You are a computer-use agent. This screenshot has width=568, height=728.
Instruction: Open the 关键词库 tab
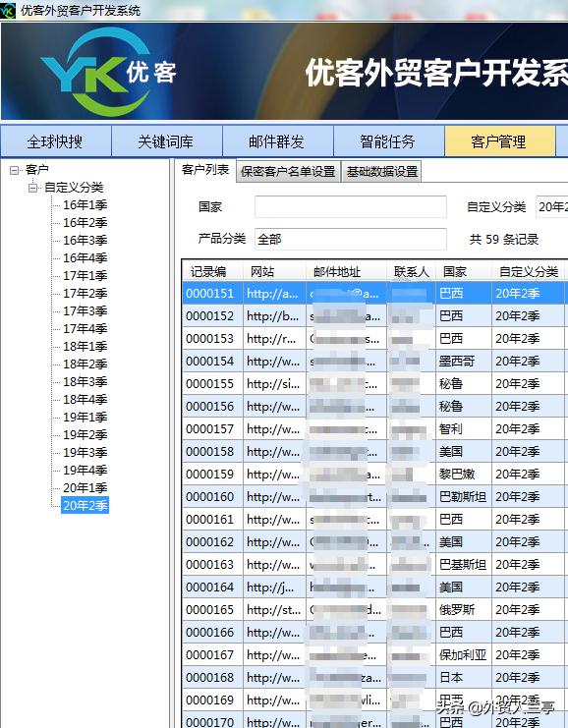166,141
